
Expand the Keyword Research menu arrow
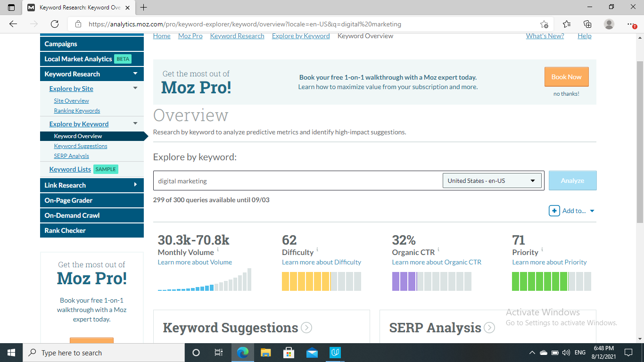135,74
